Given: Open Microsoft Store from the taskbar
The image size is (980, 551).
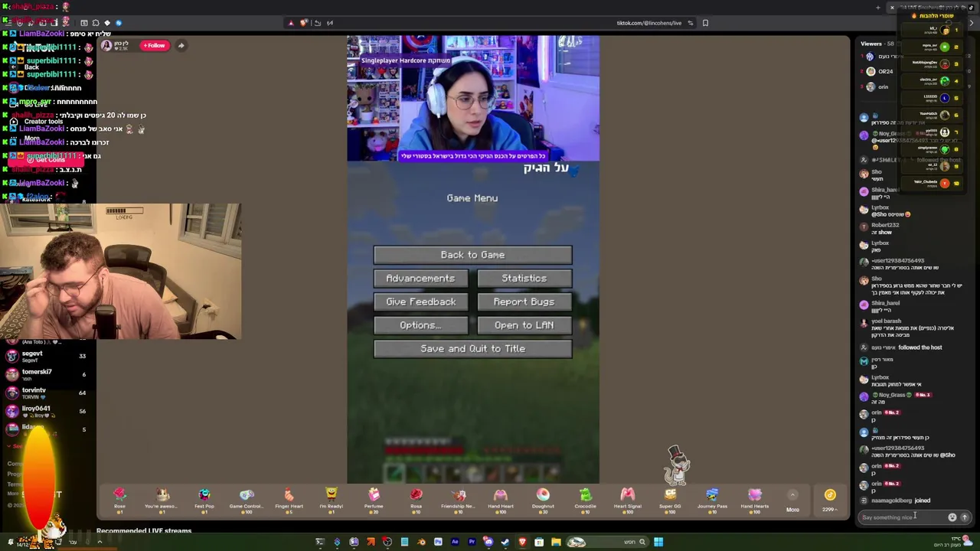Looking at the screenshot, I should 539,542.
